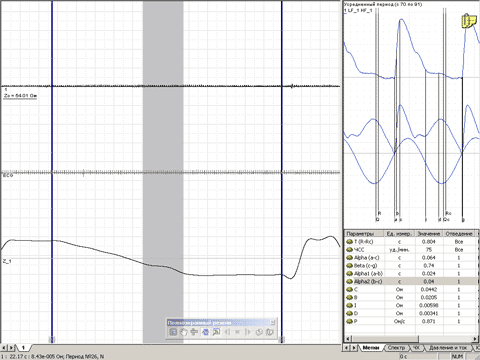Click the ECG channel label
Screen dimensions: 480x360
(x=8, y=175)
